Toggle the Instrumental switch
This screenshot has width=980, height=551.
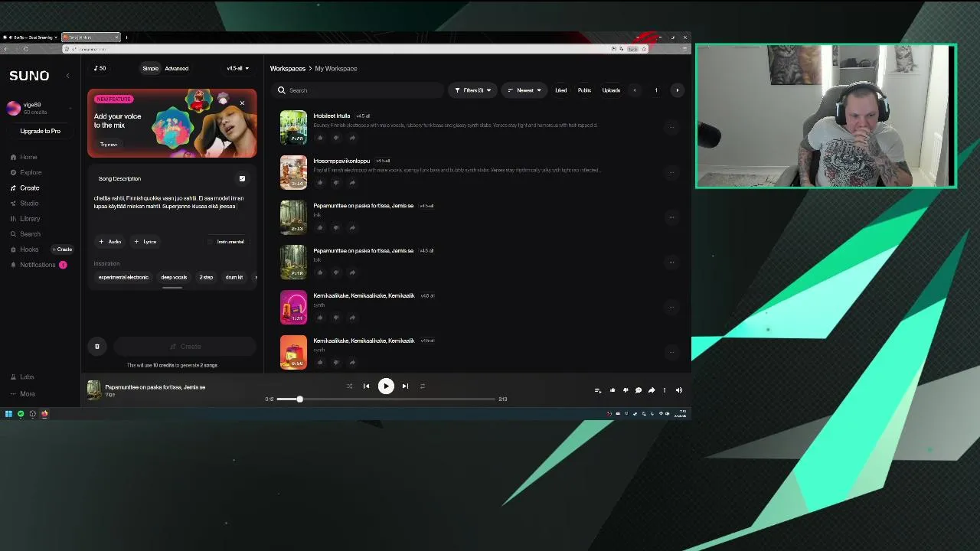pyautogui.click(x=226, y=242)
